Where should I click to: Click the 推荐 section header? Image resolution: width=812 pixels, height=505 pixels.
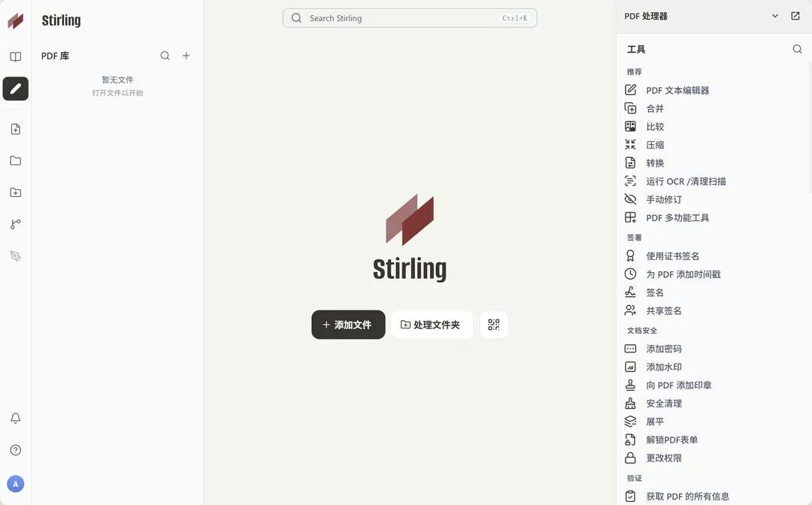(635, 72)
